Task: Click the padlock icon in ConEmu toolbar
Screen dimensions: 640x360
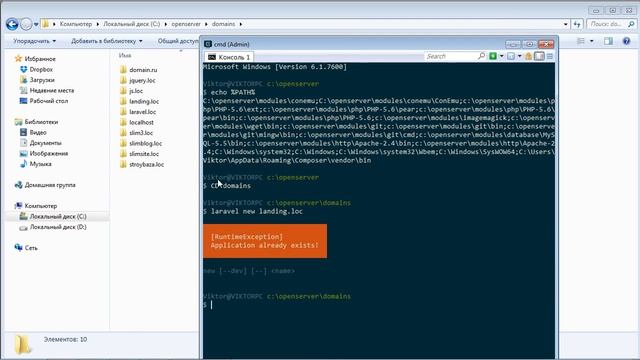Action: click(x=529, y=56)
